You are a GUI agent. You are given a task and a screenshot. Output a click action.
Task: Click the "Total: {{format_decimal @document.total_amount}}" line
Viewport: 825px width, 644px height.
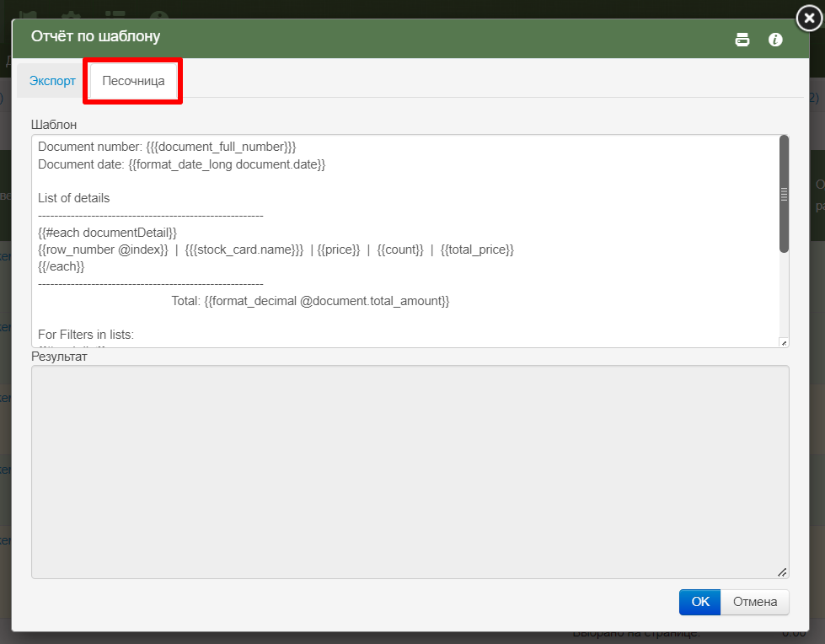(310, 301)
